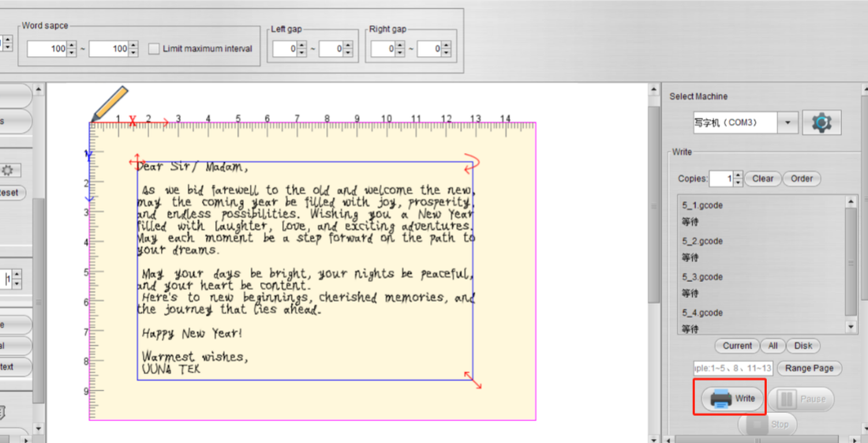Click the red X marker on ruler
Image resolution: width=868 pixels, height=443 pixels.
click(133, 121)
